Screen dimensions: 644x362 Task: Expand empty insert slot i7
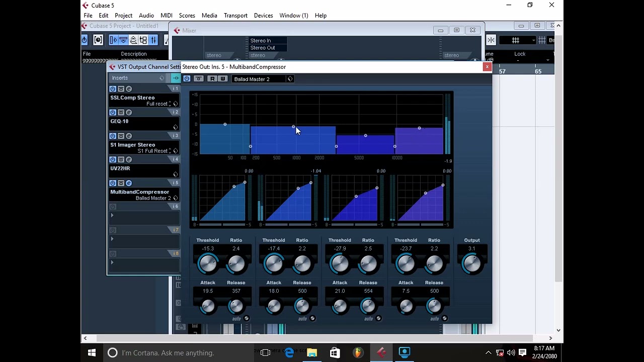(112, 239)
